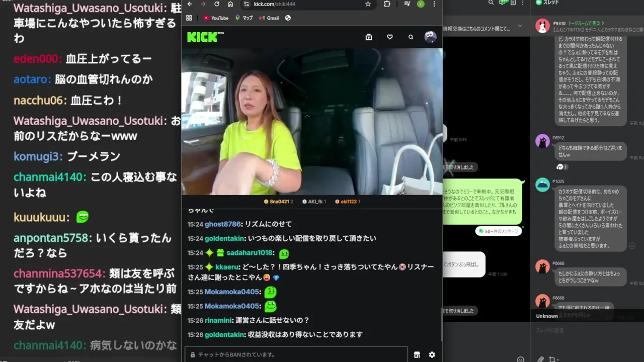Image resolution: width=644 pixels, height=362 pixels.
Task: Open the apps grid in bookmarks bar
Action: (x=189, y=18)
